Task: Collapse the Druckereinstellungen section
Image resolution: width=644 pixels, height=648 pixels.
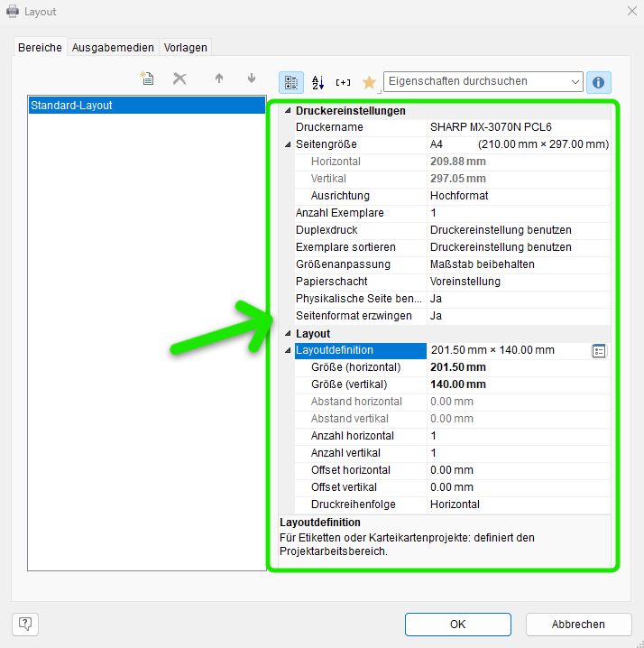Action: point(288,111)
